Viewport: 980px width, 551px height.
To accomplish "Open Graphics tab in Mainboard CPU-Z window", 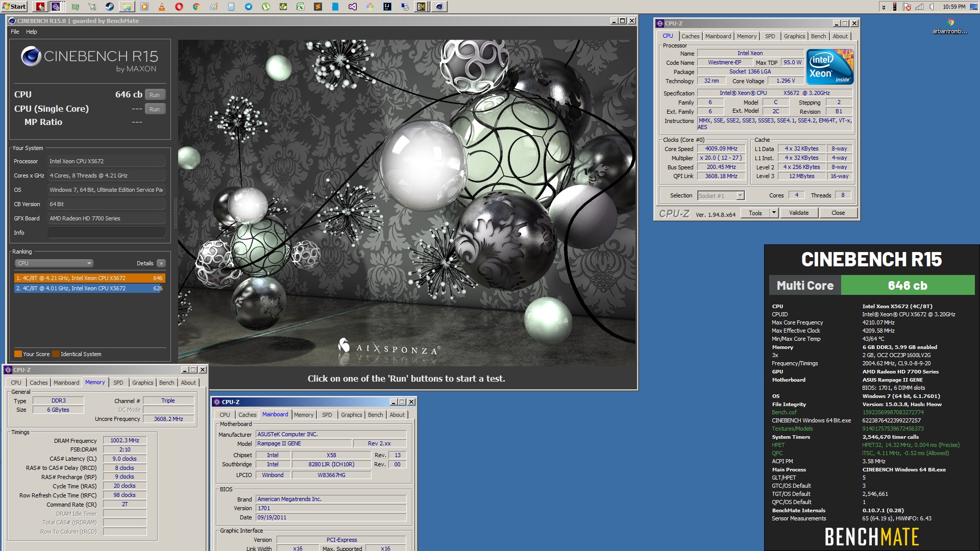I will (352, 415).
